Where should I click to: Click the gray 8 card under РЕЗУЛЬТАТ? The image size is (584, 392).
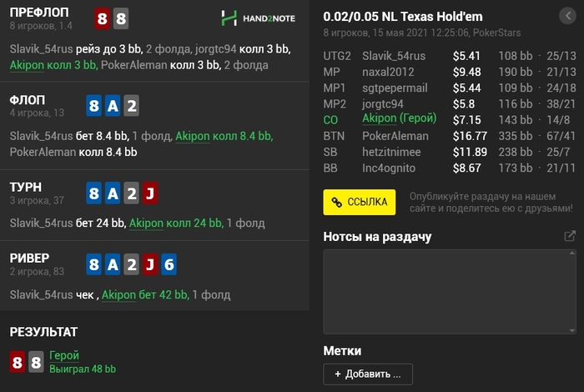pos(36,362)
